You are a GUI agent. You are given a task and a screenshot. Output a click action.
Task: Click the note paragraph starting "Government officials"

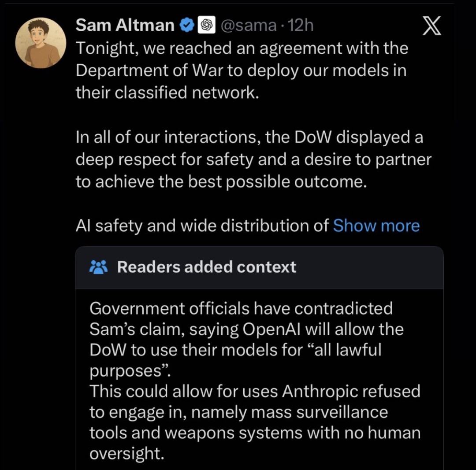246,339
